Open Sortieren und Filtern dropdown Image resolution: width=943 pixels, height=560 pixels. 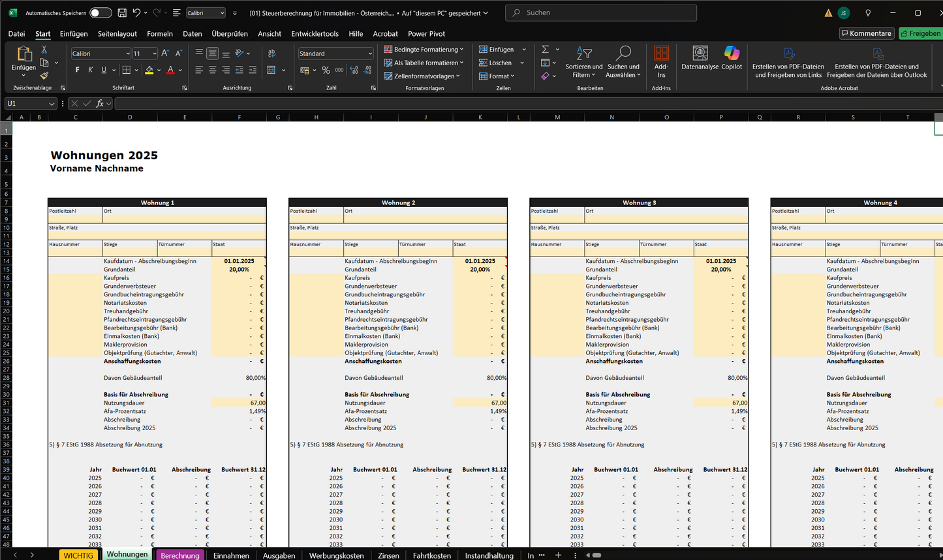coord(584,62)
